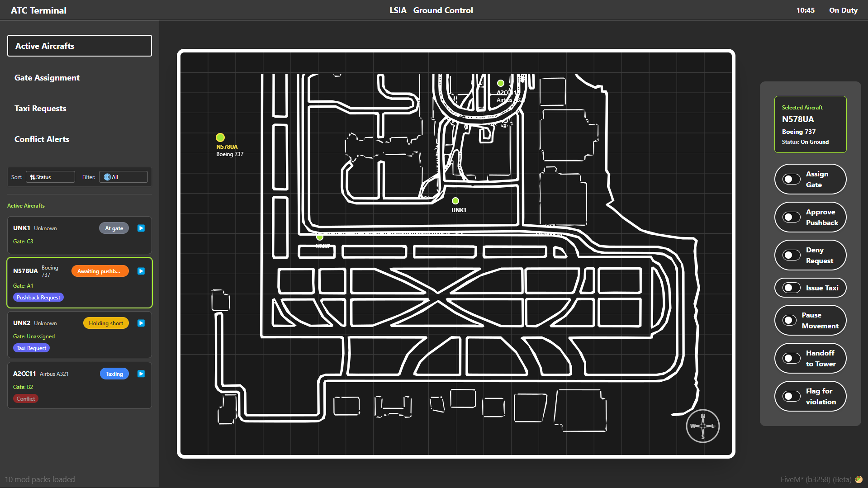The height and width of the screenshot is (488, 868).
Task: Turn on the Issue Taxi toggle
Action: (792, 288)
